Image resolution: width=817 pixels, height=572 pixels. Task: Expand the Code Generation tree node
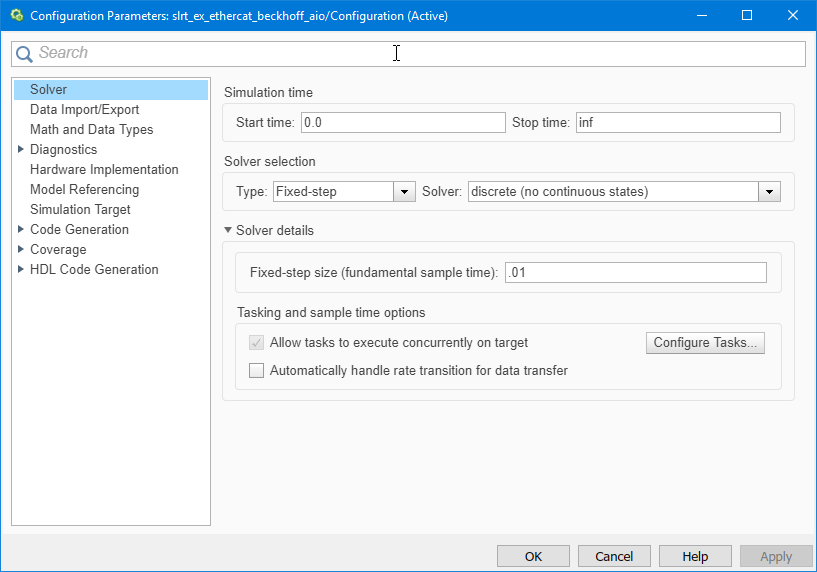pos(20,230)
